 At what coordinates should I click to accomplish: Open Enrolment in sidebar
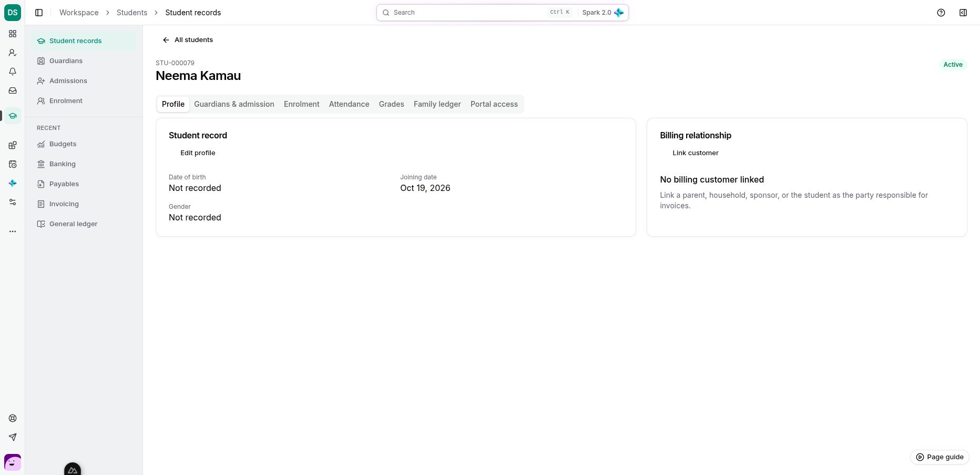[x=84, y=101]
